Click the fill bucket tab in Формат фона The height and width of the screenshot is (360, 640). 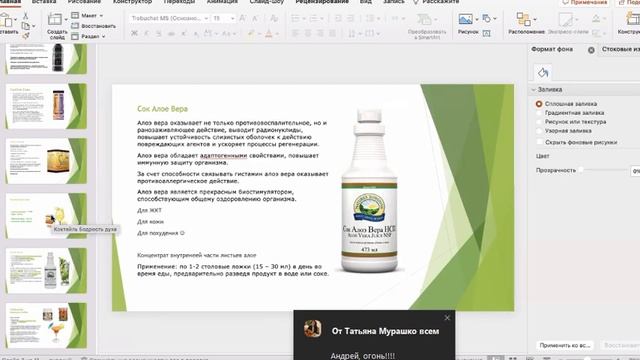coord(543,73)
